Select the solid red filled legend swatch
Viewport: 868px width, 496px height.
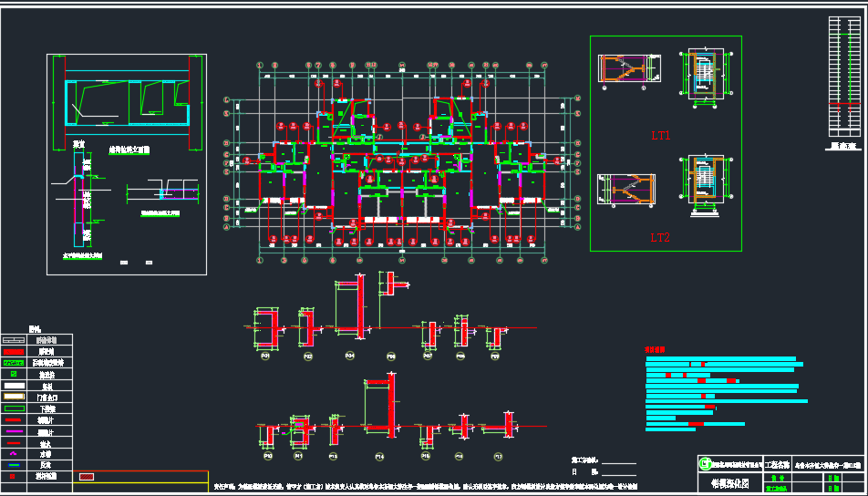click(x=14, y=352)
